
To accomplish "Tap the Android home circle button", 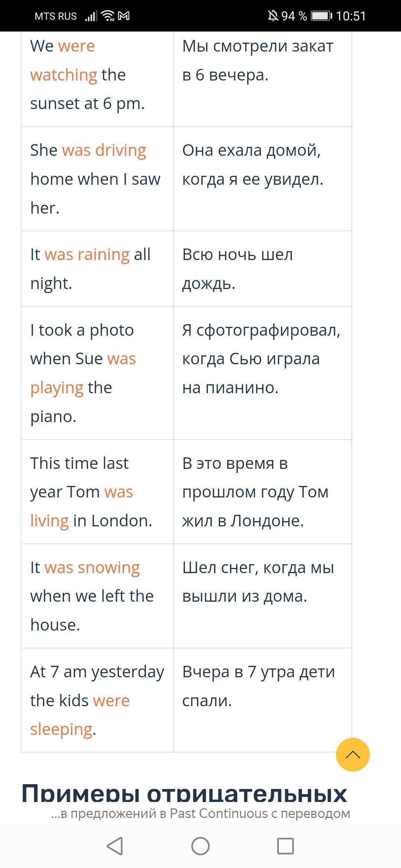I will pos(200,846).
